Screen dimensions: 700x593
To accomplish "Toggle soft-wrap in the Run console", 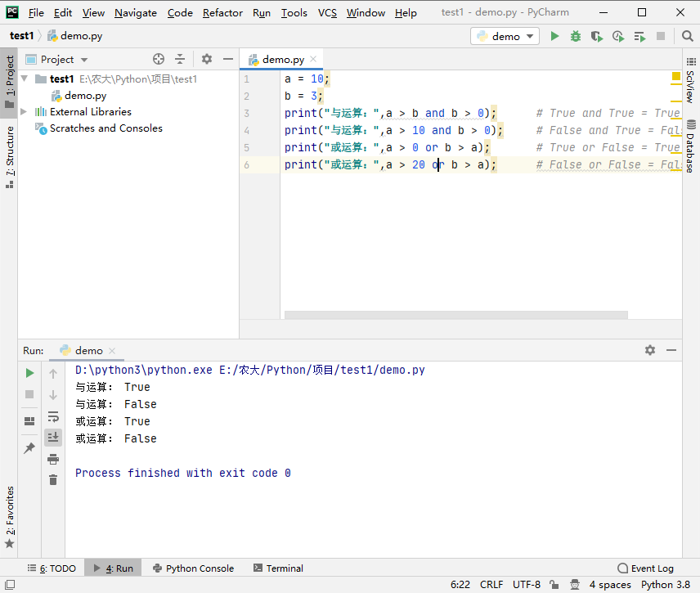I will tap(53, 416).
